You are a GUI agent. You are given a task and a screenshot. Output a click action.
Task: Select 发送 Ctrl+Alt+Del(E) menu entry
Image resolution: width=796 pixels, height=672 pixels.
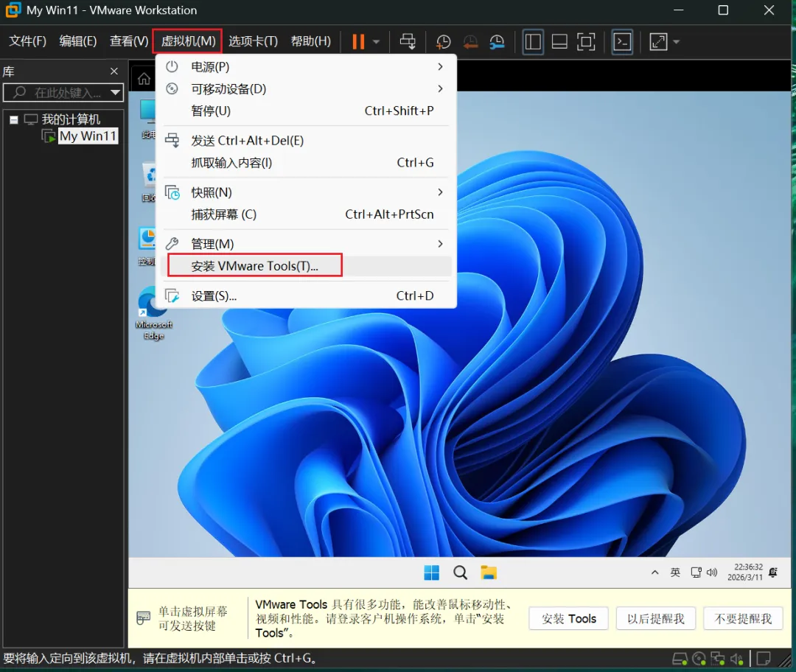click(x=306, y=141)
